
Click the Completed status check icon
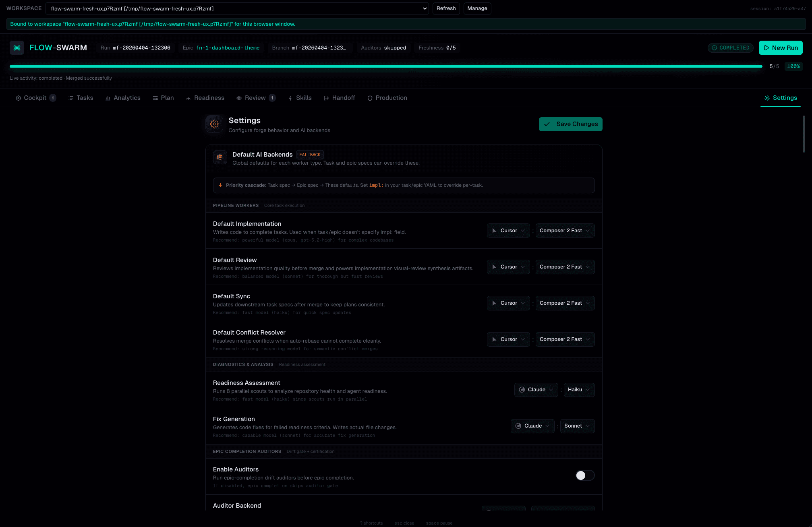tap(715, 48)
